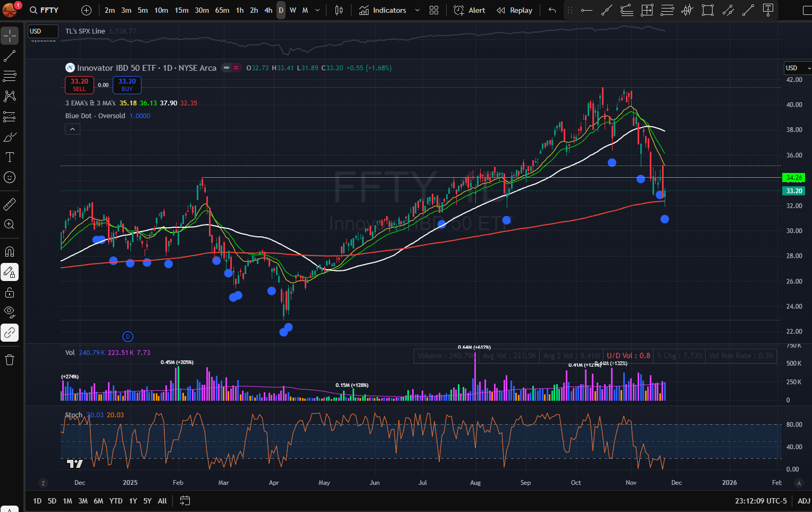Undo the last chart action
This screenshot has width=812, height=512.
pyautogui.click(x=553, y=10)
